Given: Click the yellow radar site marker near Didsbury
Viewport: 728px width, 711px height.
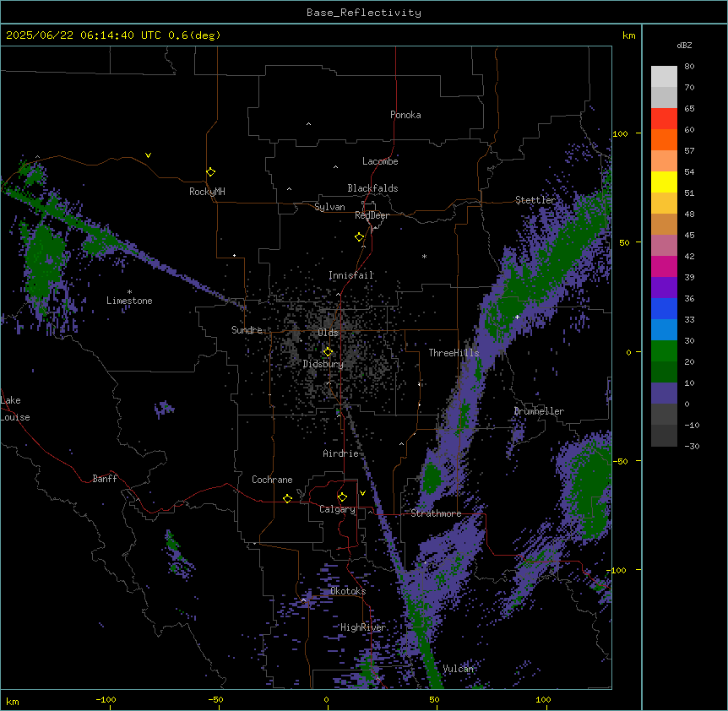Looking at the screenshot, I should coord(328,352).
